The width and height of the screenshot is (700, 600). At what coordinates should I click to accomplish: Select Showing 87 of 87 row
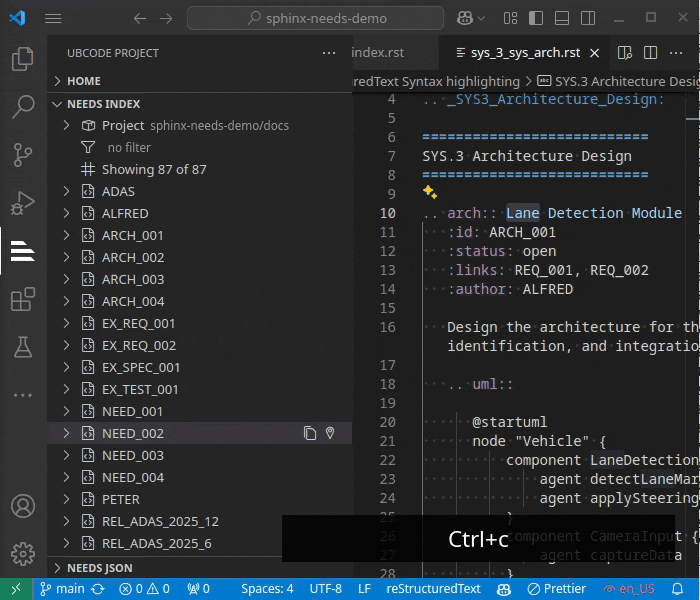(x=200, y=170)
